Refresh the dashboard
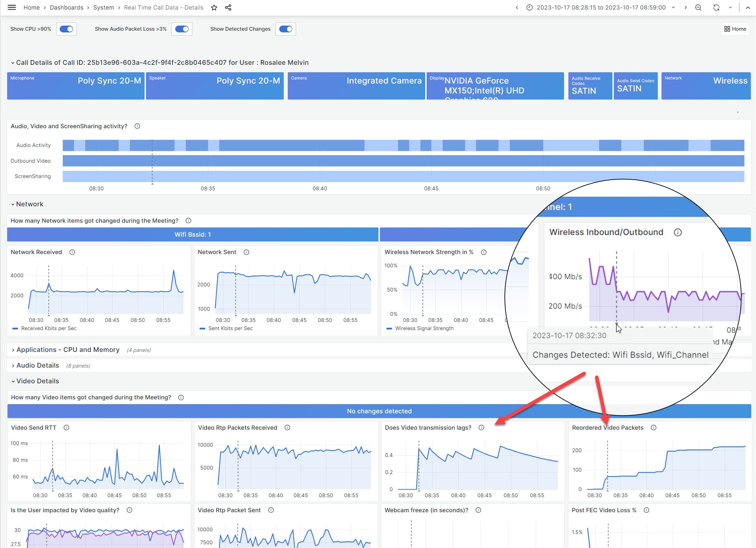 716,8
